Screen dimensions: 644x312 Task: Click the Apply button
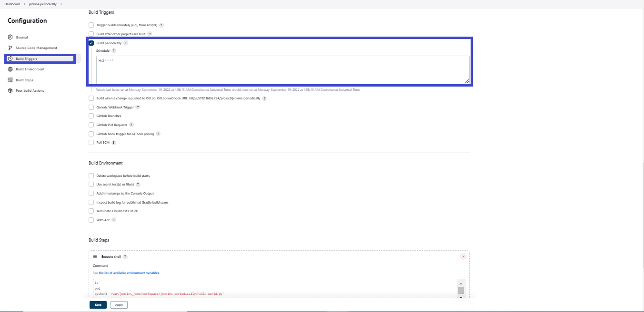[119, 305]
